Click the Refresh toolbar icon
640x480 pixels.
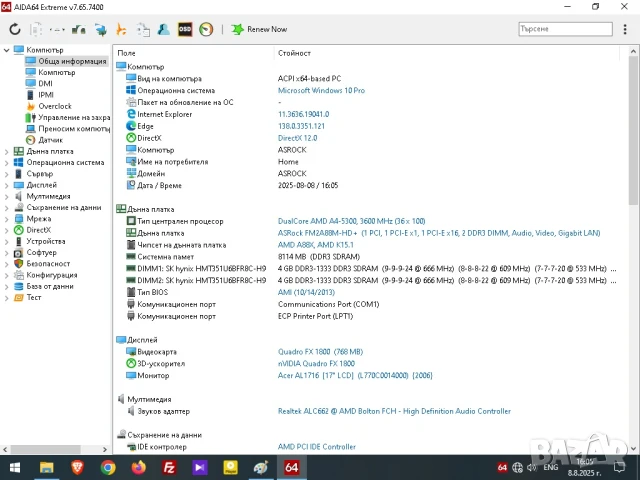point(15,29)
